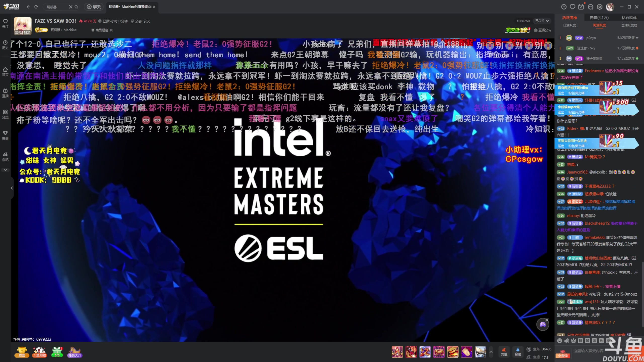This screenshot has width=644, height=362.
Task: Toggle the 超 chat option
Action: pos(587,341)
